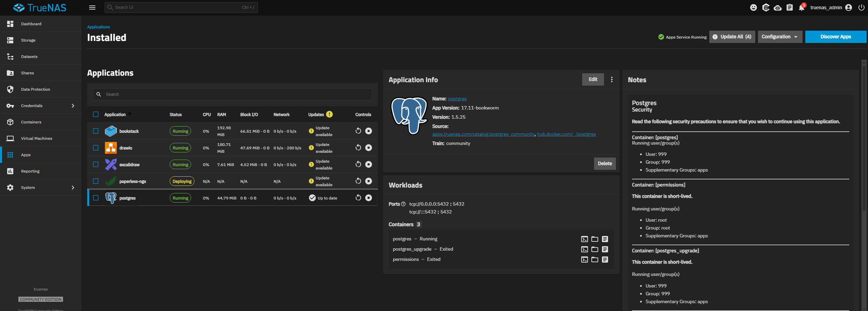This screenshot has width=868, height=311.
Task: Open Storage in the sidebar
Action: click(x=41, y=40)
